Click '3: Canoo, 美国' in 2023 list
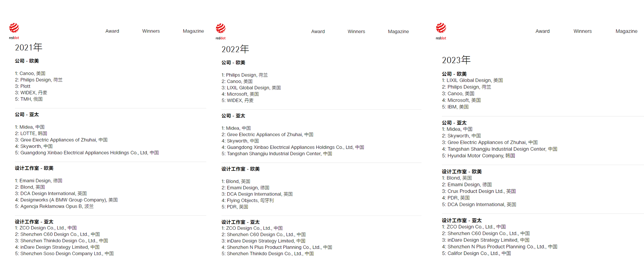Viewport: 644px width, 277px height. 458,93
